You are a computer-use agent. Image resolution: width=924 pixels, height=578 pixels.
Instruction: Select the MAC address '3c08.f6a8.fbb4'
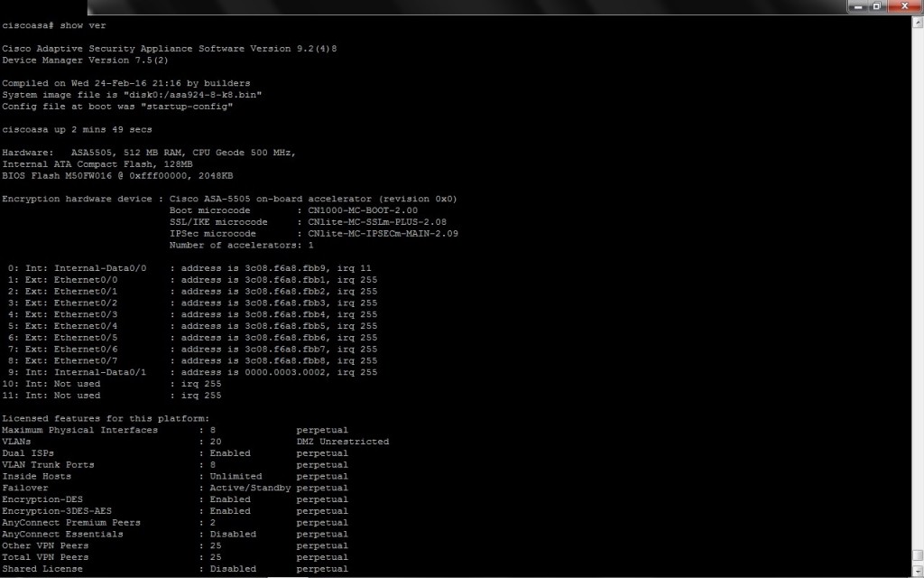tap(284, 314)
